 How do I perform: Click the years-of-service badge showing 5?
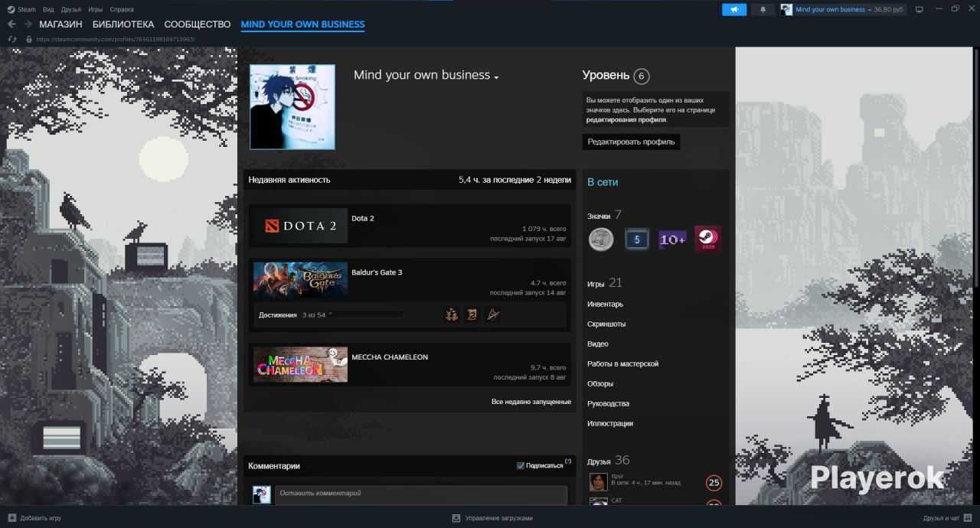[x=637, y=240]
